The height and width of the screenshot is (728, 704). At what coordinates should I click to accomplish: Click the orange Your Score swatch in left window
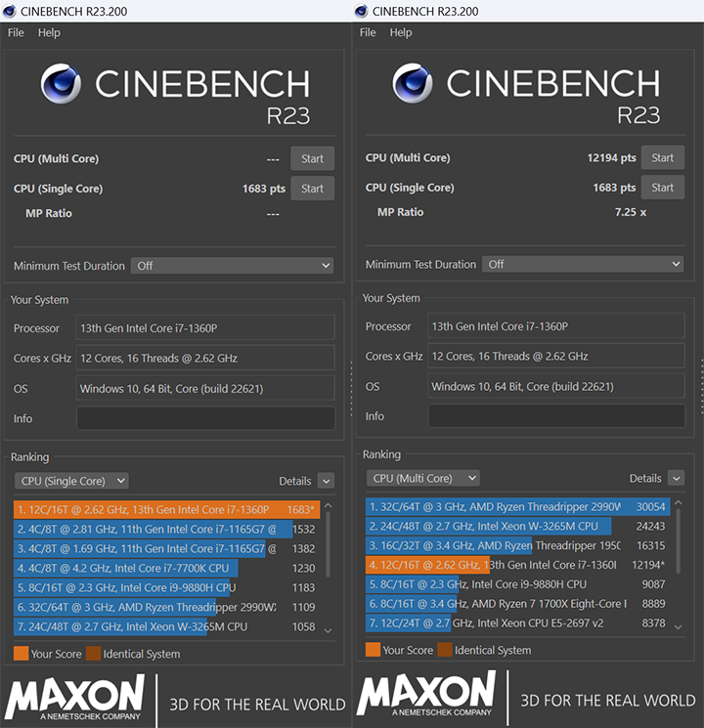click(21, 653)
